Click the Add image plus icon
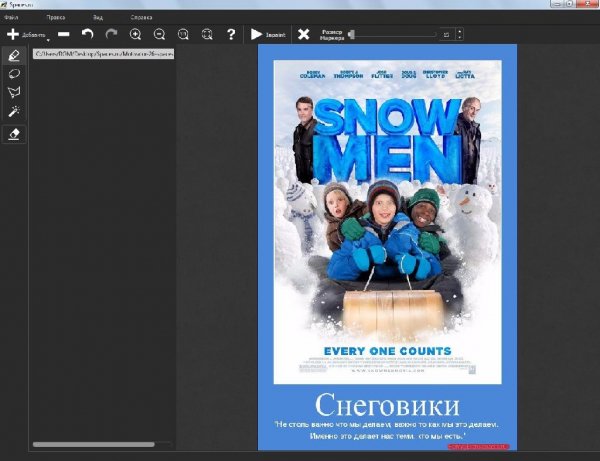 pyautogui.click(x=13, y=34)
